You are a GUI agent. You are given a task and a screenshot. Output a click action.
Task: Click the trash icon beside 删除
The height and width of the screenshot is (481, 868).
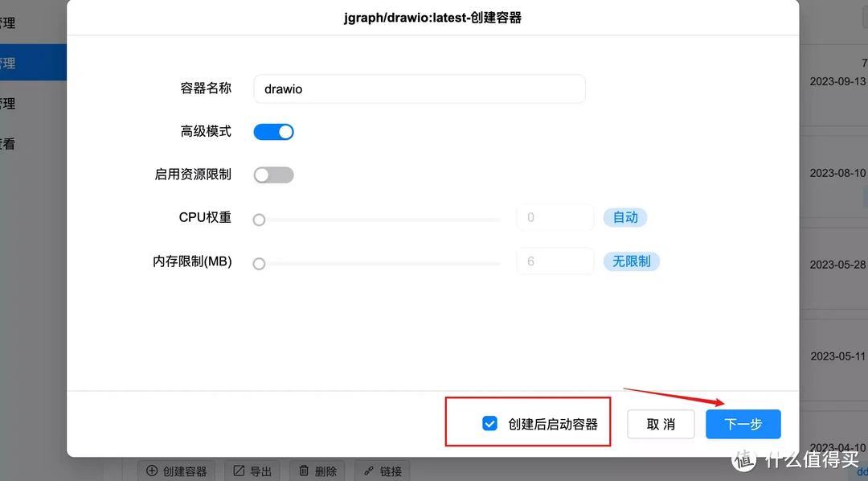coord(304,471)
